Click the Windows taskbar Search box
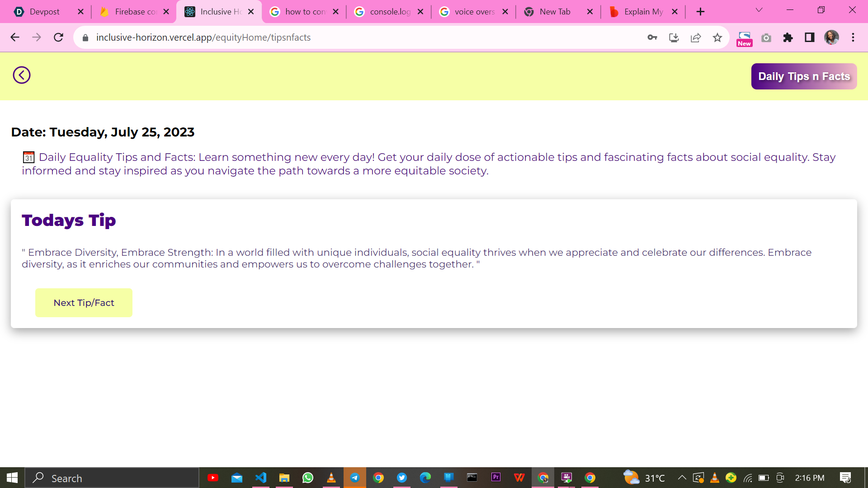The image size is (868, 488). pyautogui.click(x=112, y=478)
